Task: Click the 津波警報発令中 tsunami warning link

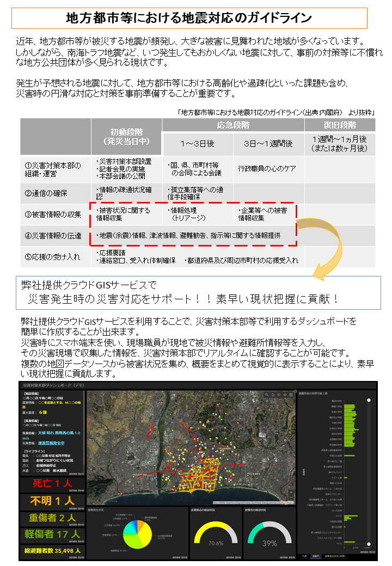Action: pos(51,443)
